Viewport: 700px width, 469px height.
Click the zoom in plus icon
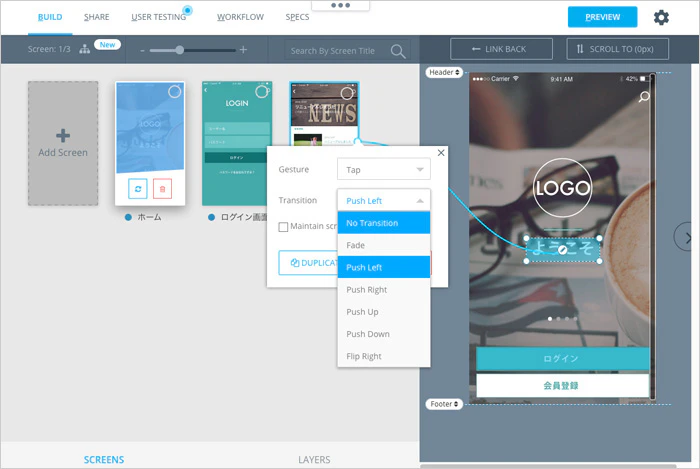(243, 50)
